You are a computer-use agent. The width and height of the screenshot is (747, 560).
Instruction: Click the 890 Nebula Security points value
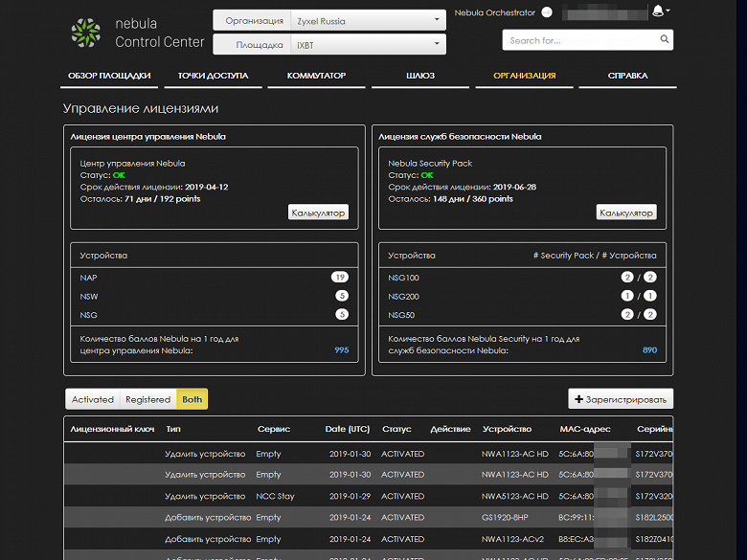tap(649, 350)
